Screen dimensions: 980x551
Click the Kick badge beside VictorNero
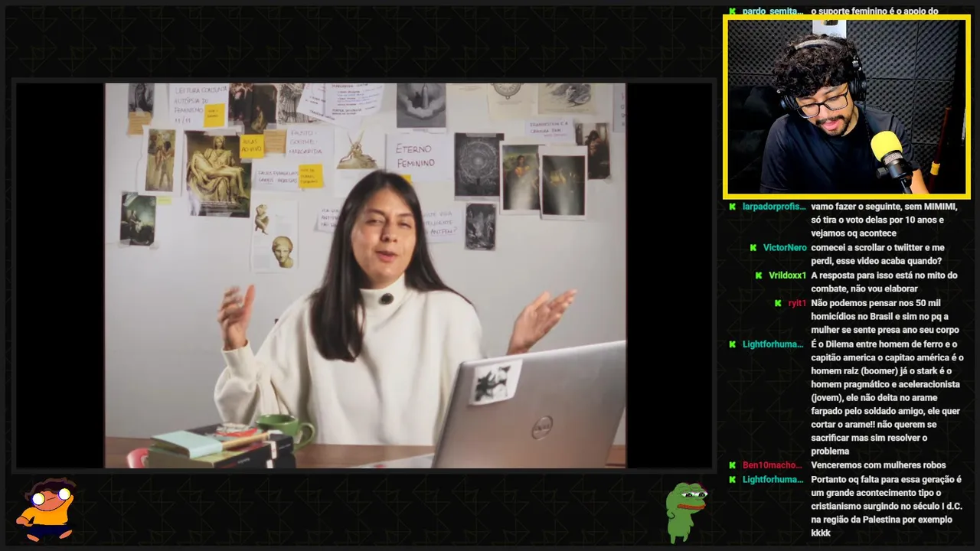coord(754,248)
